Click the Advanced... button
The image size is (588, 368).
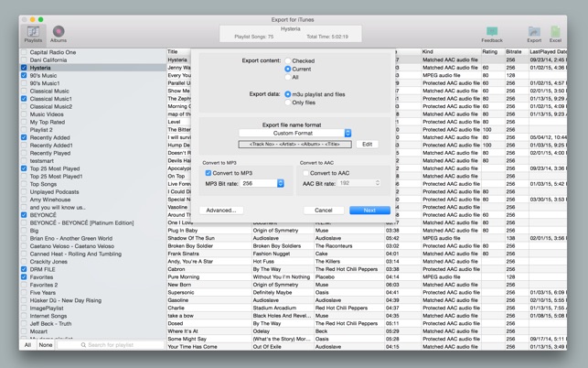[221, 211]
